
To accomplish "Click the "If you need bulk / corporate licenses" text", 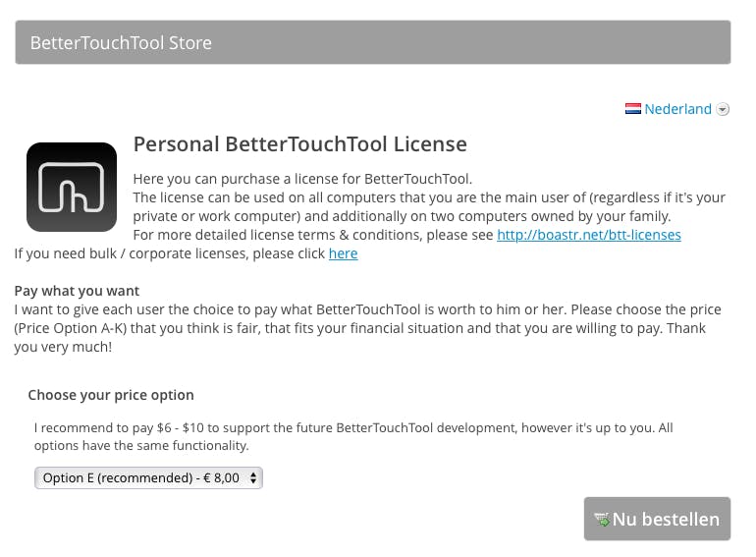I will 169,253.
